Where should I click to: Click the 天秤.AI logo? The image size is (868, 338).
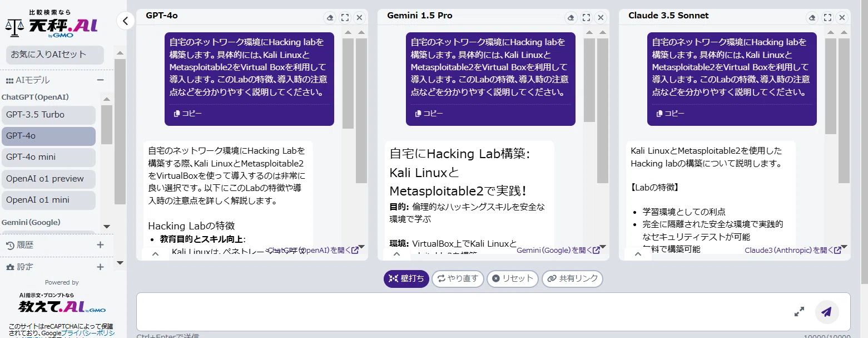tap(52, 24)
